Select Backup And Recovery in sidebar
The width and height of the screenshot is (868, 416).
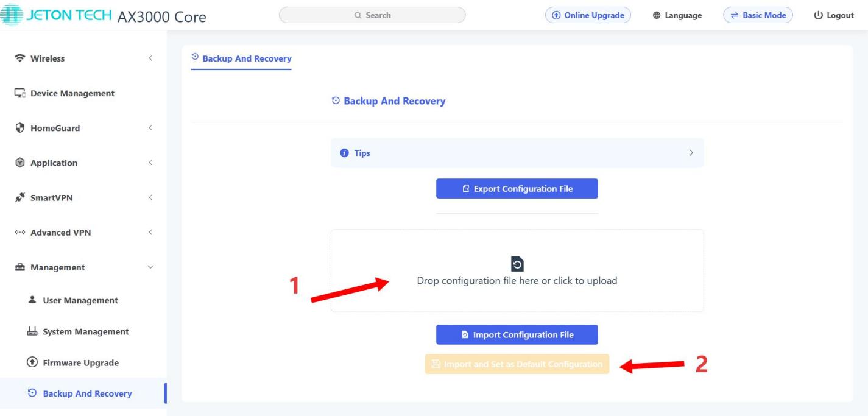click(83, 393)
